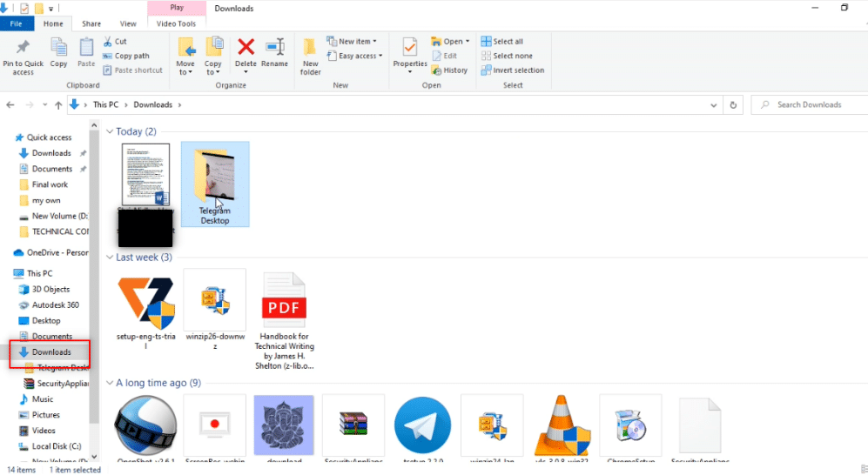Click Invert selection
The width and height of the screenshot is (868, 475).
pyautogui.click(x=513, y=70)
